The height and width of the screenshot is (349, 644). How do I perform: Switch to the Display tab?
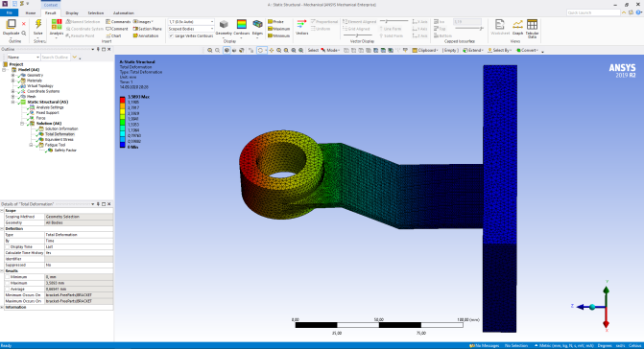click(x=72, y=13)
